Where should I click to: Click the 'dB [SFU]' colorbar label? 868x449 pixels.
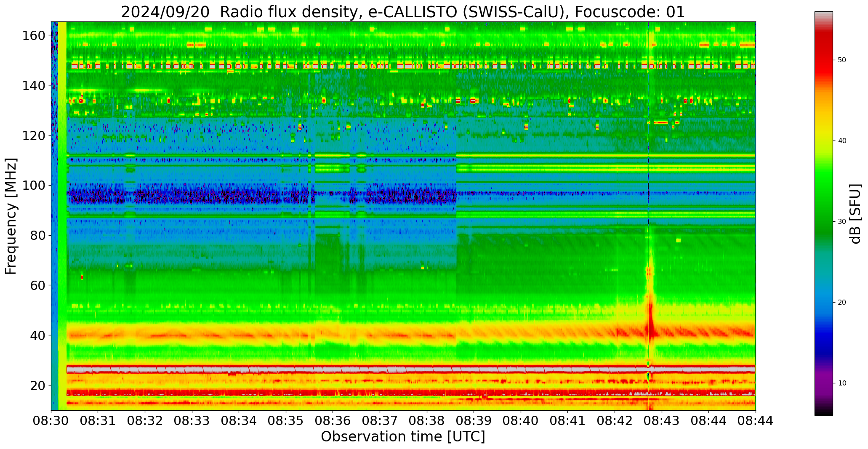coord(855,213)
